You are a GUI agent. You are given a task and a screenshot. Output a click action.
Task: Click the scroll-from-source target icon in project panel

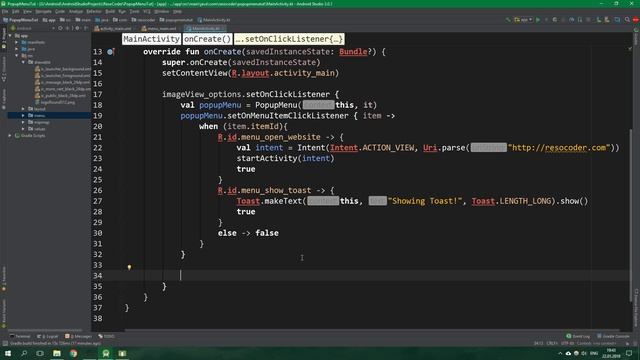coord(60,29)
